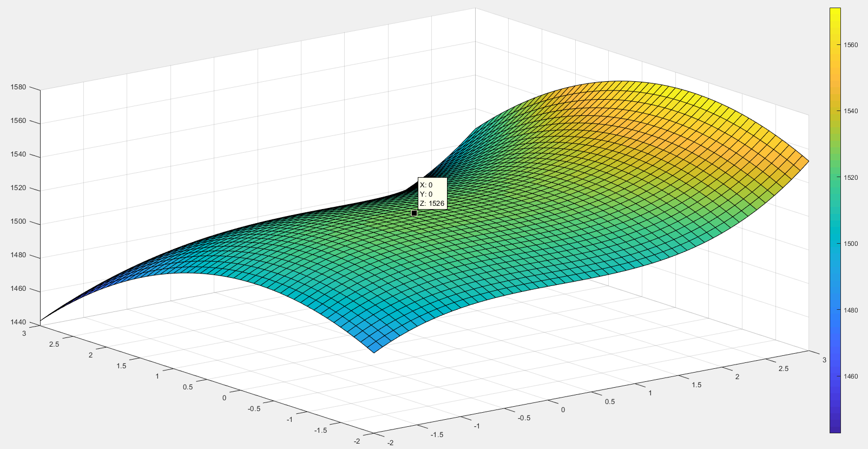The height and width of the screenshot is (449, 868).
Task: Click the yellow top end of the colorbar
Action: click(835, 12)
